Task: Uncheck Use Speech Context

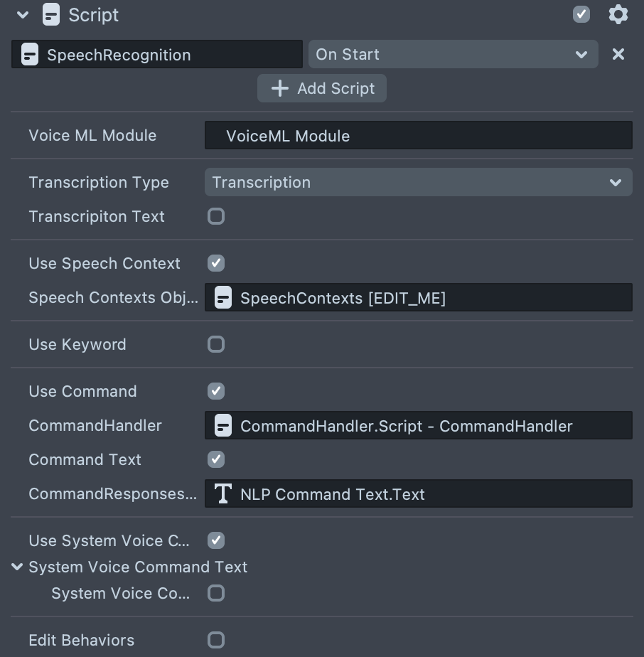Action: 216,263
